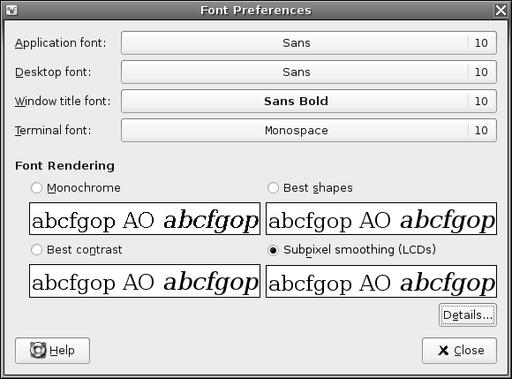Click the Close button at bottom right

[459, 350]
